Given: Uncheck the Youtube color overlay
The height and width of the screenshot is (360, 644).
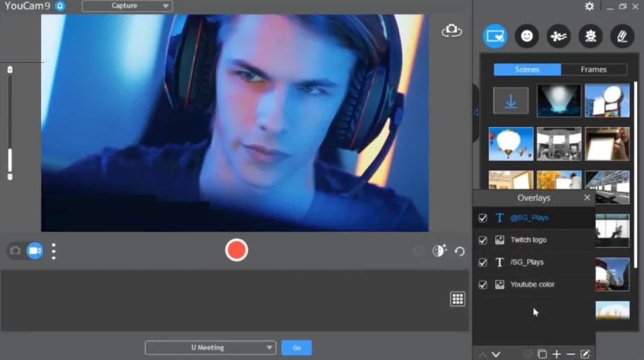Looking at the screenshot, I should click(x=483, y=285).
